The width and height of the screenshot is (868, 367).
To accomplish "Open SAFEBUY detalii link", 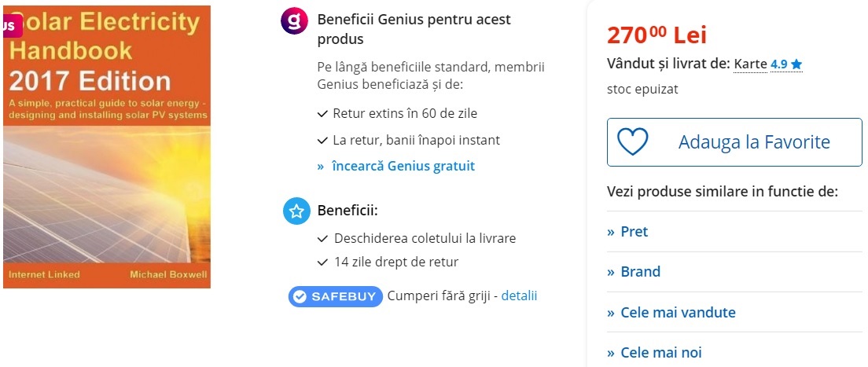I will [x=519, y=295].
